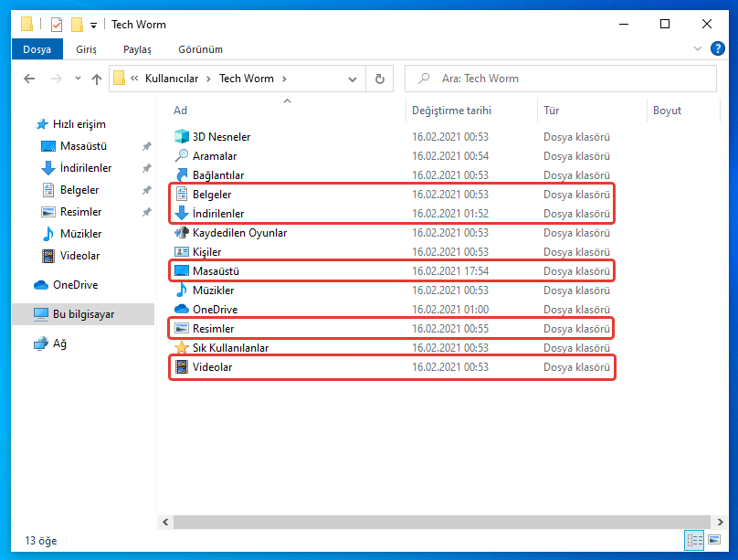Switch to the Görünüm ribbon tab
This screenshot has width=738, height=560.
[x=200, y=49]
